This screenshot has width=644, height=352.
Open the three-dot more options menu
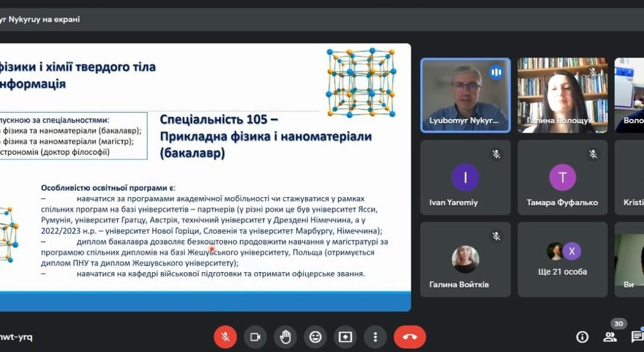pos(375,337)
